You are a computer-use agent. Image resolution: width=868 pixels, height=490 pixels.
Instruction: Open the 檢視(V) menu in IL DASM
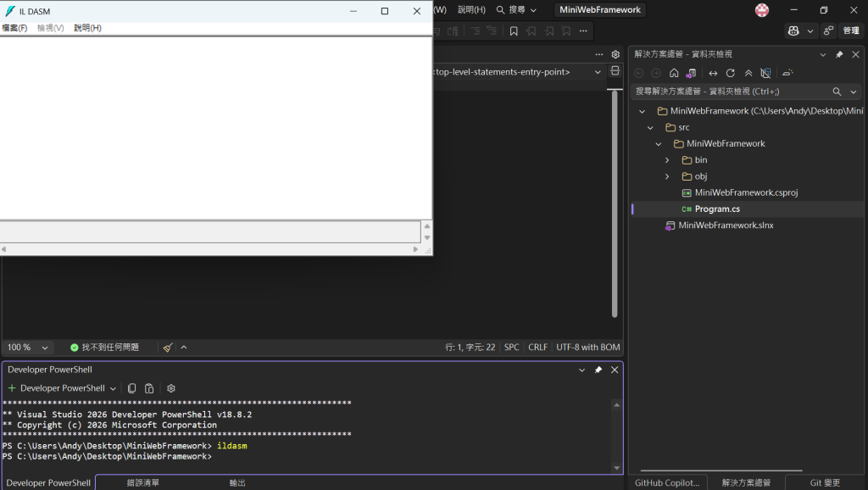pos(50,28)
